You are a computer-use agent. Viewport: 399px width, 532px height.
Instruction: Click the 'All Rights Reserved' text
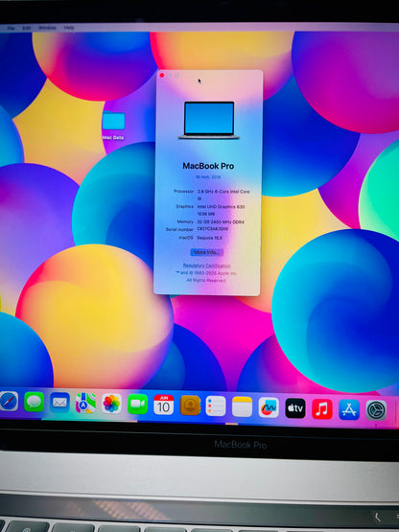coord(206,280)
